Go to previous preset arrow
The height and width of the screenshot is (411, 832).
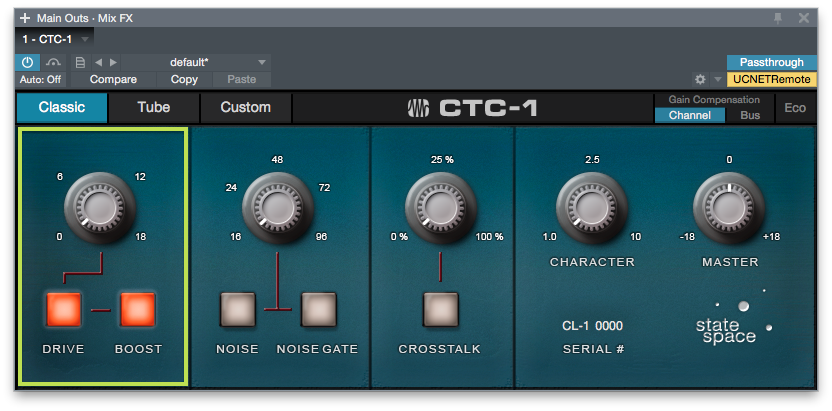[x=98, y=63]
